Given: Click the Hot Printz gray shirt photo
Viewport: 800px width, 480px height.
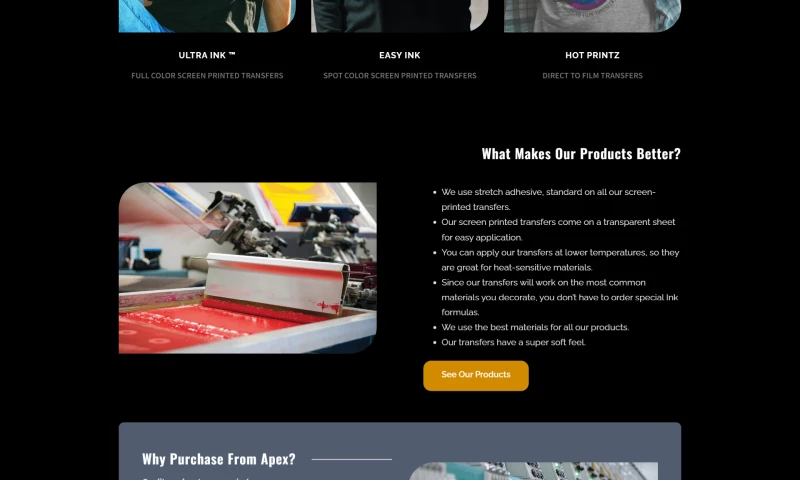Looking at the screenshot, I should click(592, 16).
